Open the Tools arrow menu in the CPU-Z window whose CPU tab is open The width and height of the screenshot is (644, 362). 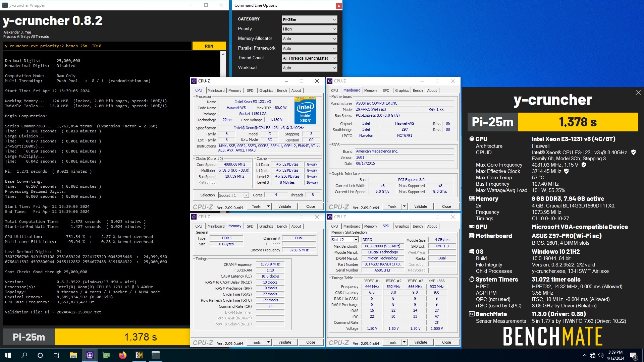268,207
